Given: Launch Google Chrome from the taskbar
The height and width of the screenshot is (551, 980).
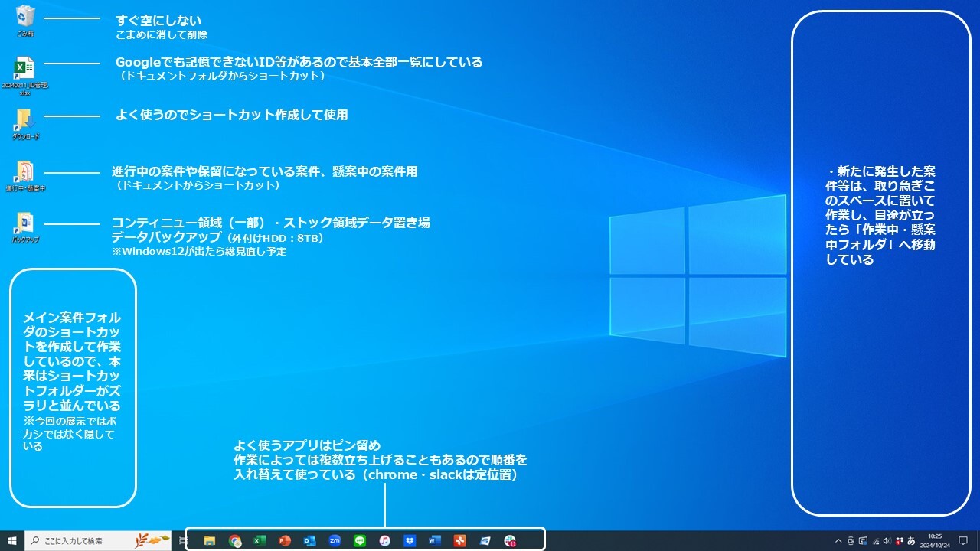Looking at the screenshot, I should pyautogui.click(x=235, y=541).
